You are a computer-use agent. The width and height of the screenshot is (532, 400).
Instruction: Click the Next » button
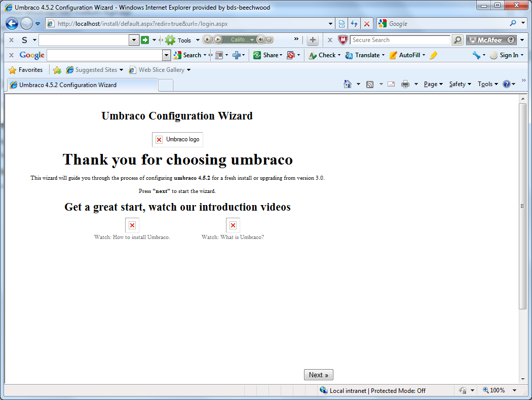click(319, 375)
